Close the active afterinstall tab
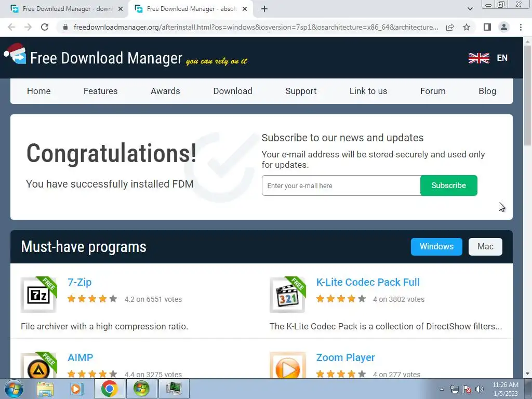 (245, 9)
